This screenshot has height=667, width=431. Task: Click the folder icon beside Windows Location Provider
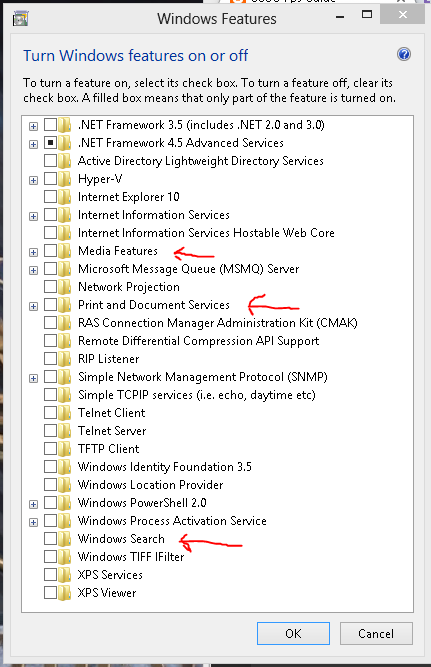65,485
